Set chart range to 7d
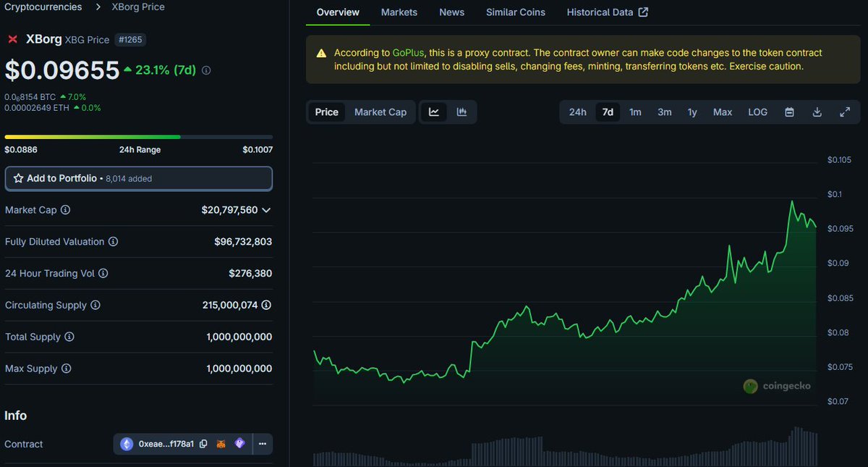 click(608, 112)
